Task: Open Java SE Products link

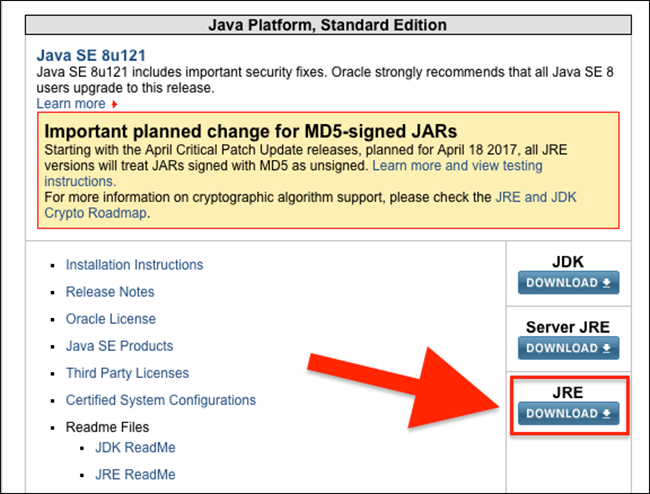Action: [x=119, y=346]
